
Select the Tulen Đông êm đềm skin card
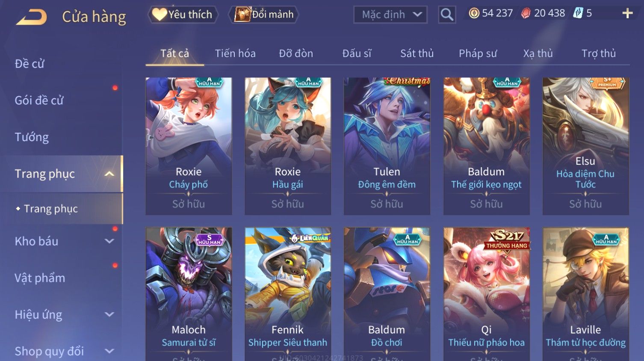(x=387, y=146)
